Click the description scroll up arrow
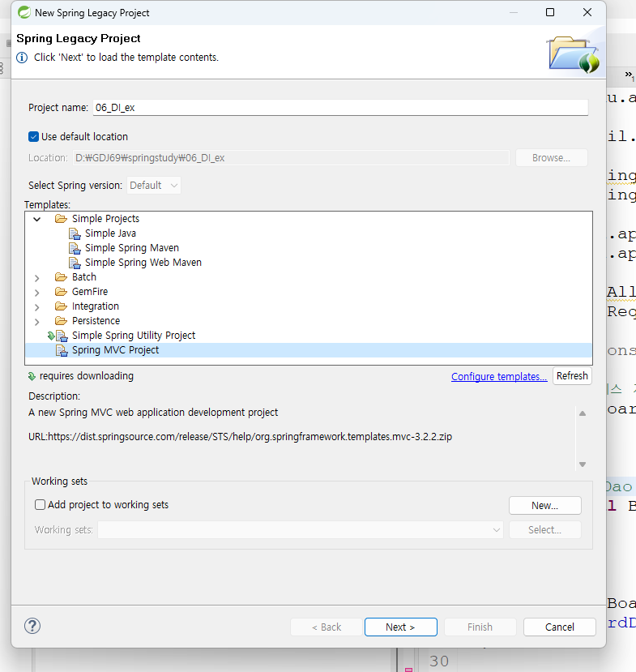This screenshot has width=636, height=672. [x=583, y=413]
